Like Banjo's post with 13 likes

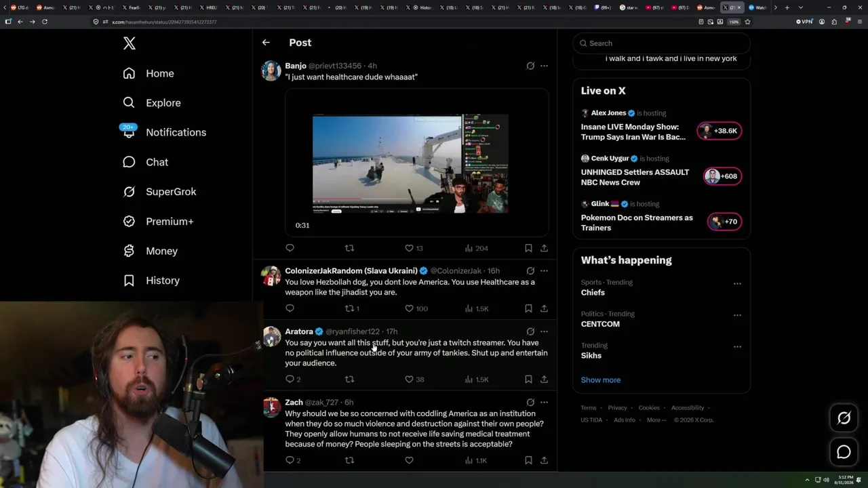point(414,248)
